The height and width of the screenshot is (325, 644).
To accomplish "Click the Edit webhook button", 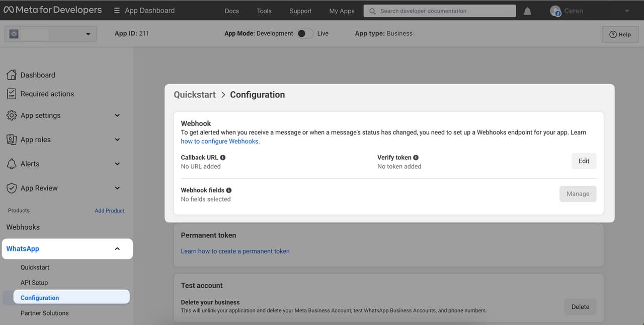I will tap(584, 161).
